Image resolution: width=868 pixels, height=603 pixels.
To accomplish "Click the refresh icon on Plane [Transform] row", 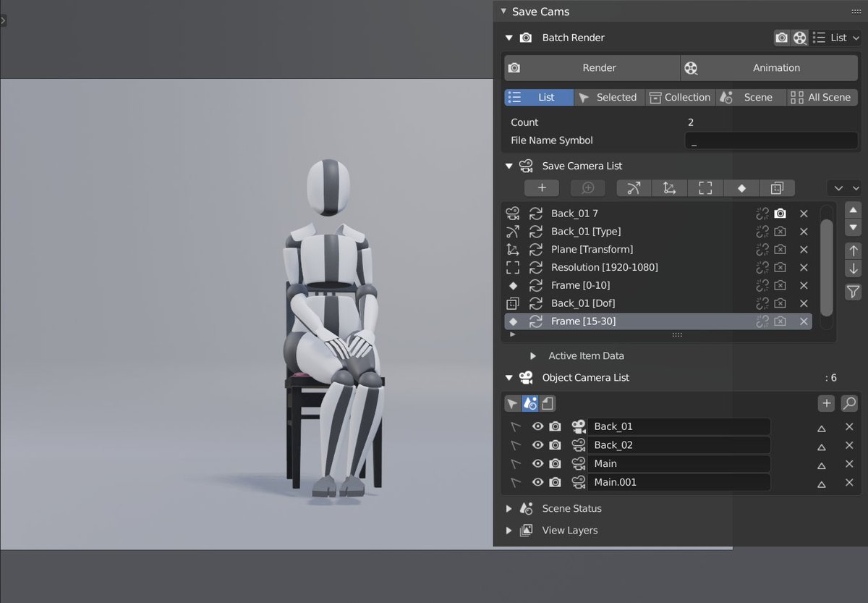I will (536, 249).
